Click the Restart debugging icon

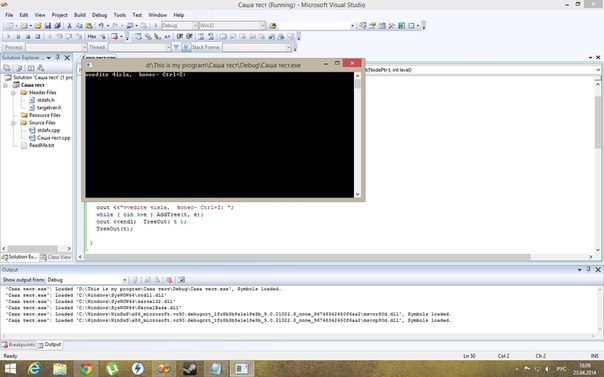pos(37,37)
